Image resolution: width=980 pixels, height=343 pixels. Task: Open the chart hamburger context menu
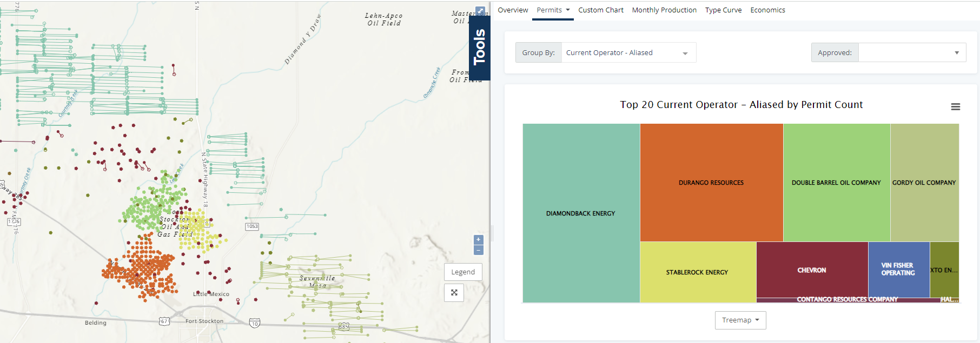pyautogui.click(x=956, y=107)
